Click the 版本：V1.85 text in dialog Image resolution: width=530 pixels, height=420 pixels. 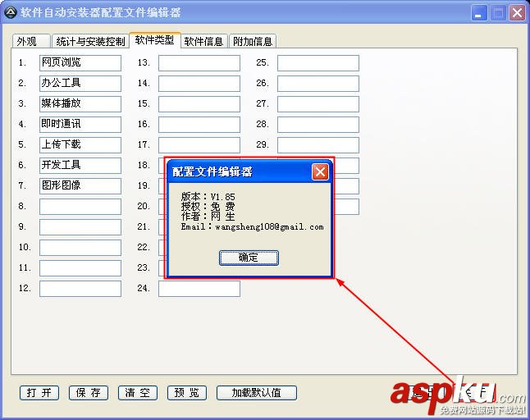pyautogui.click(x=208, y=197)
